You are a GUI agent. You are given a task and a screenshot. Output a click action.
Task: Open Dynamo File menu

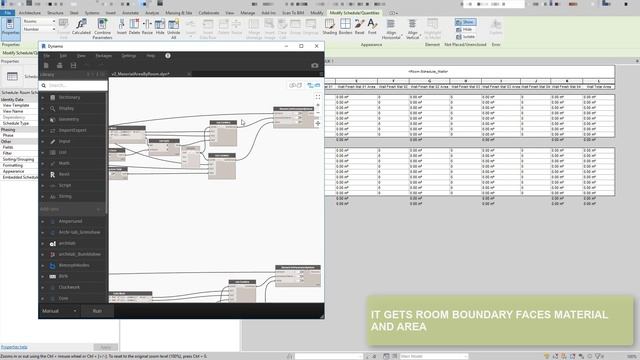coord(47,56)
